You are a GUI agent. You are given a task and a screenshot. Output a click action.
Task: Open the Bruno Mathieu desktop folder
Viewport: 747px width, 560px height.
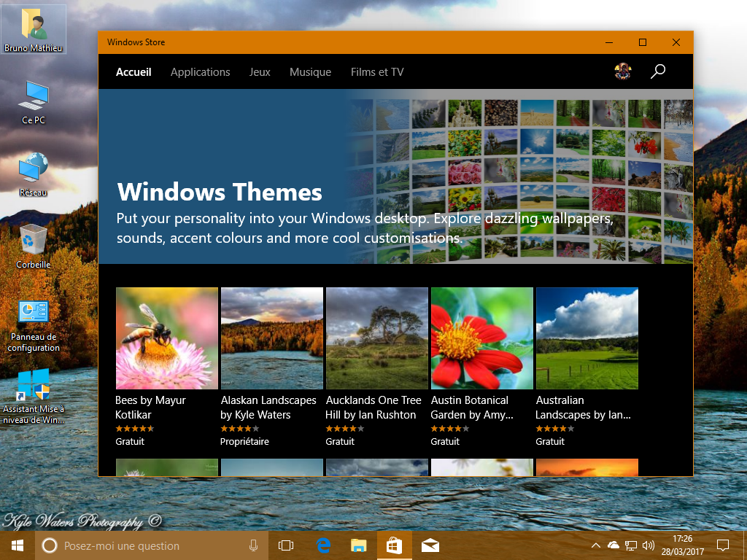coord(34,29)
